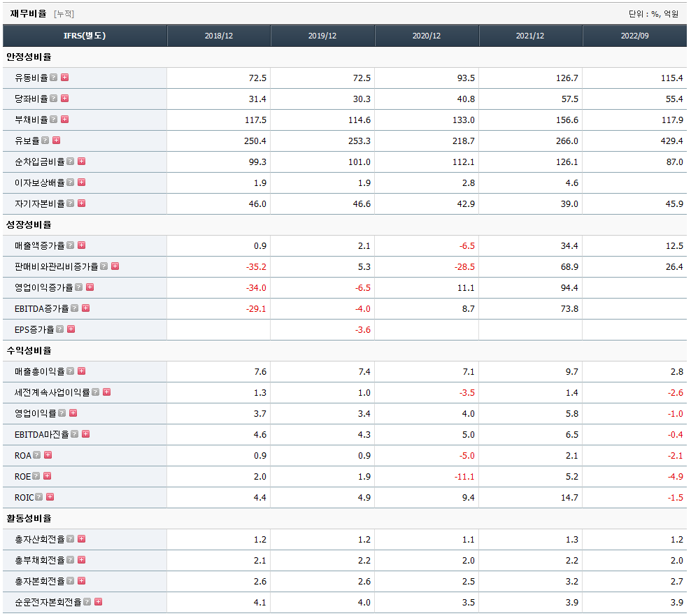Image resolution: width=691 pixels, height=616 pixels.
Task: Open help icon next to 유보율
Action: pos(45,141)
